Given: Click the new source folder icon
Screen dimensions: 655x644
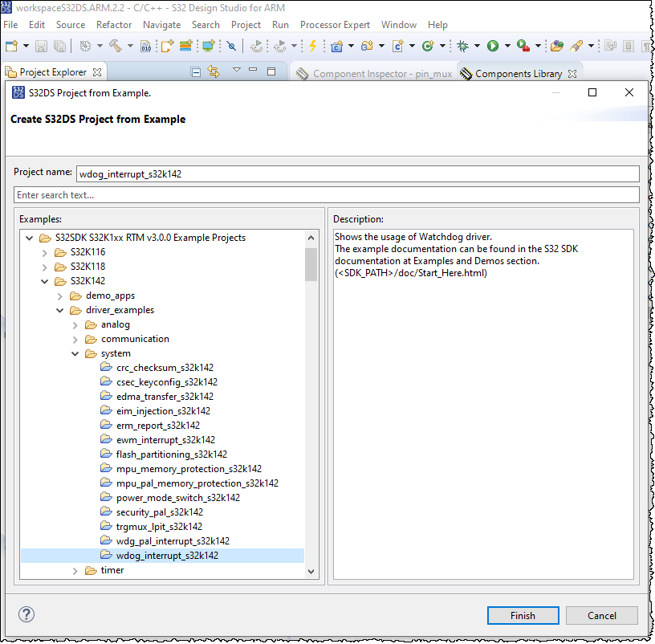Looking at the screenshot, I should coord(367,46).
